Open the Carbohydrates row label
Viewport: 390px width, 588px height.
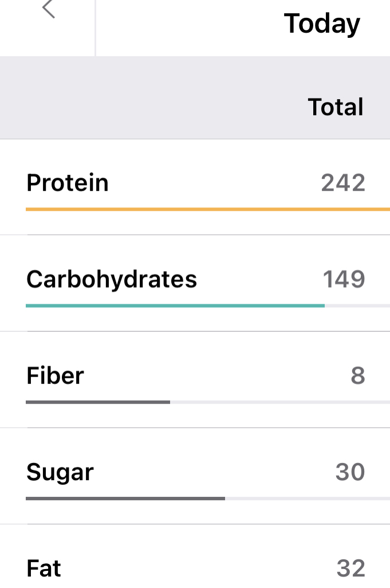112,279
